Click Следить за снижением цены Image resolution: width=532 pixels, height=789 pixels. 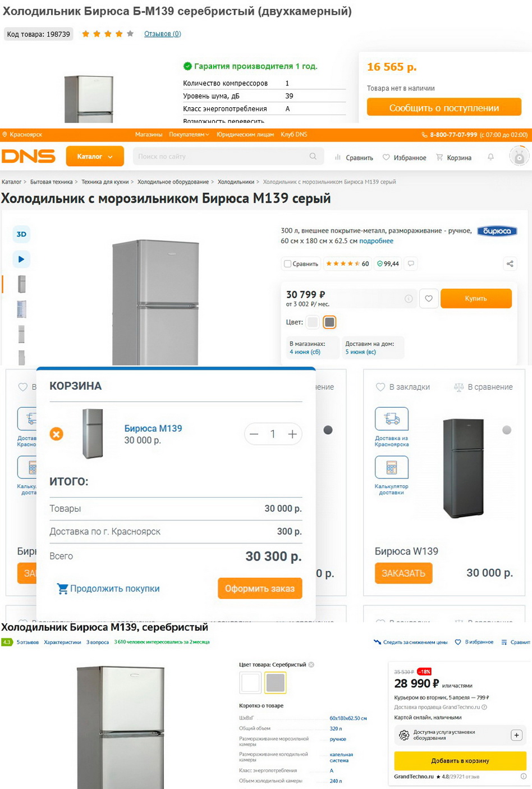(411, 642)
